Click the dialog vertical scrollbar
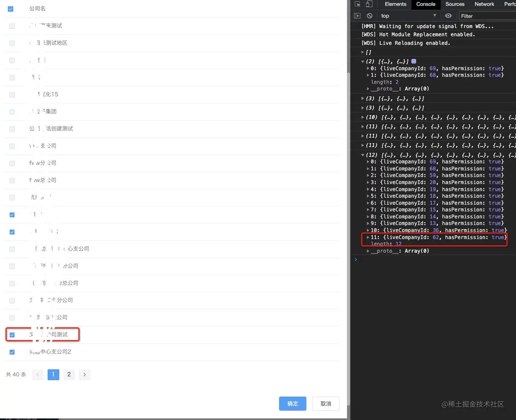 [x=349, y=239]
